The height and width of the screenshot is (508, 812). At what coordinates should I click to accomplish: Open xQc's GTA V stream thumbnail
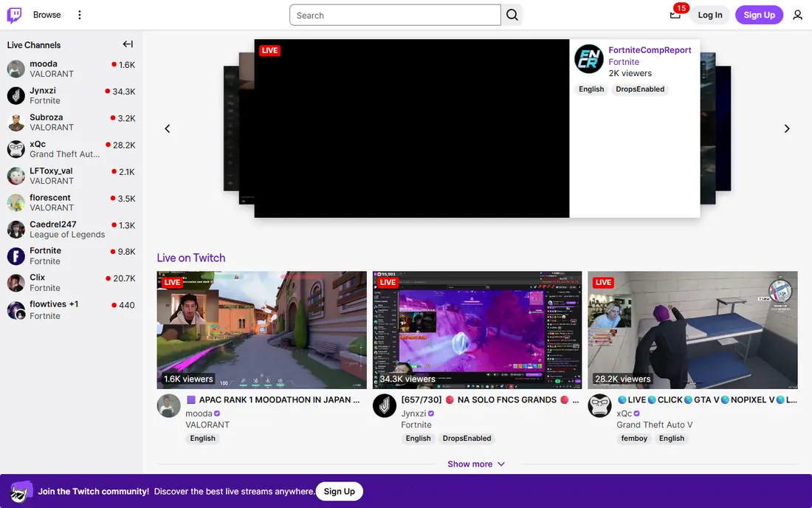click(x=692, y=330)
